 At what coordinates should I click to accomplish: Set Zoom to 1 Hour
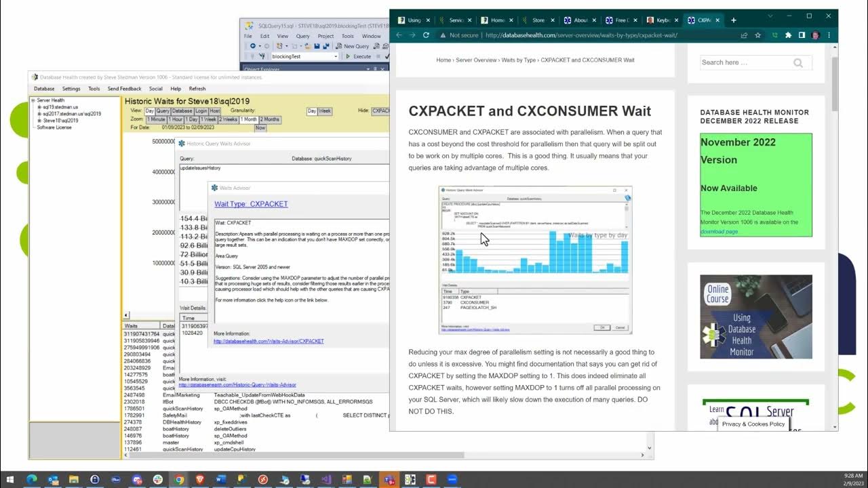coord(175,119)
